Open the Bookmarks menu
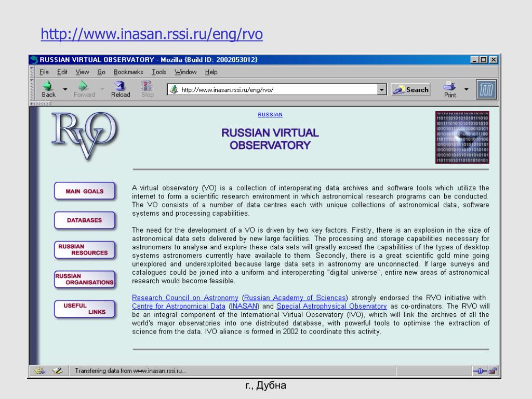The image size is (532, 399). pos(128,72)
